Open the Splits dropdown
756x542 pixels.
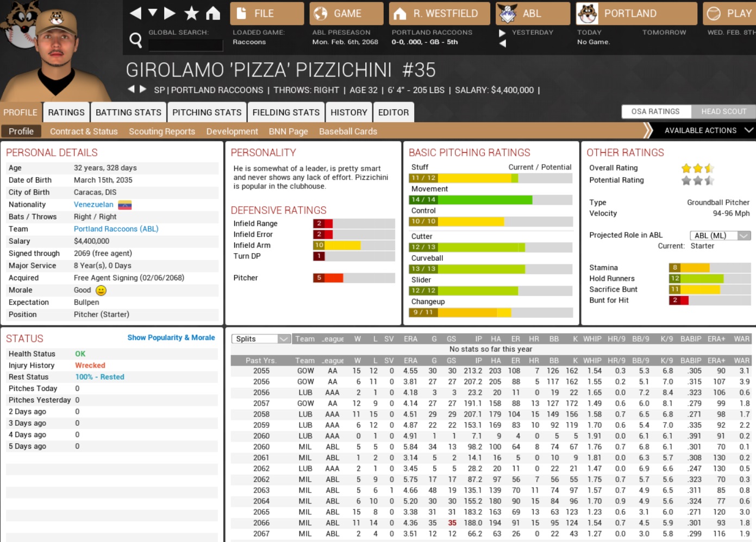pyautogui.click(x=261, y=339)
